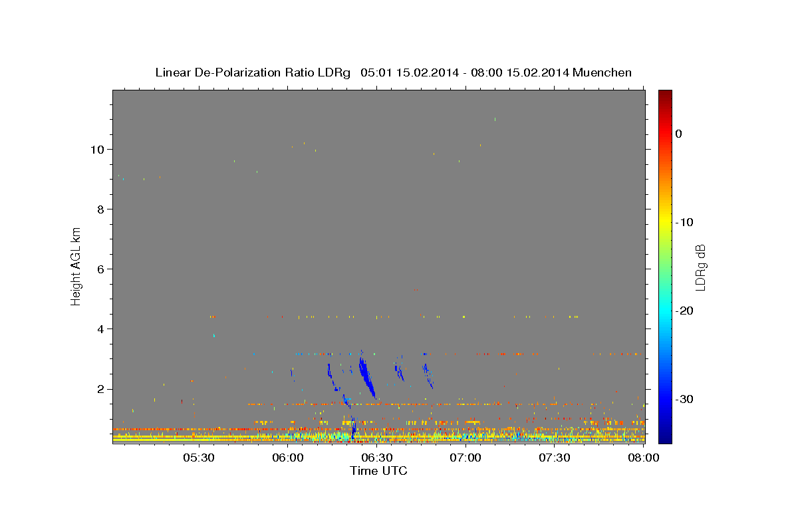Click the '06:30' time tick label
798x532 pixels.
coord(376,458)
